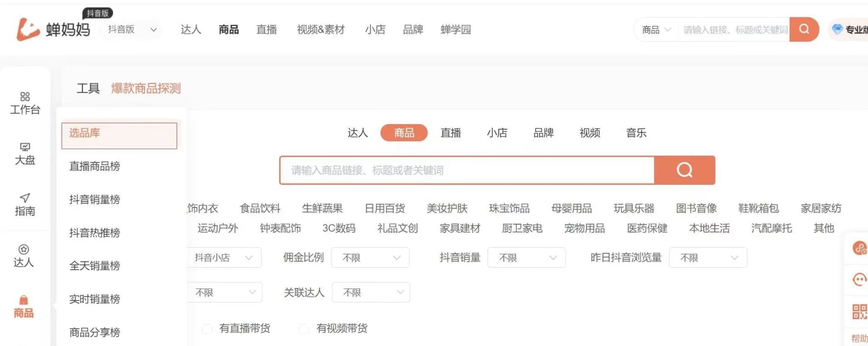
Task: Go to 蝉学园 in top navigation
Action: [x=456, y=29]
